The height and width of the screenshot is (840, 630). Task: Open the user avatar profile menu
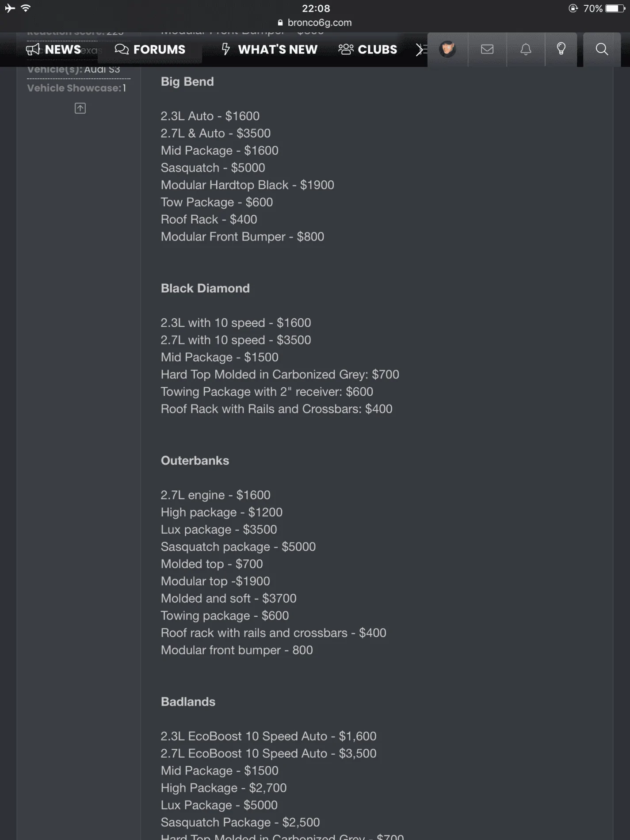pyautogui.click(x=447, y=49)
